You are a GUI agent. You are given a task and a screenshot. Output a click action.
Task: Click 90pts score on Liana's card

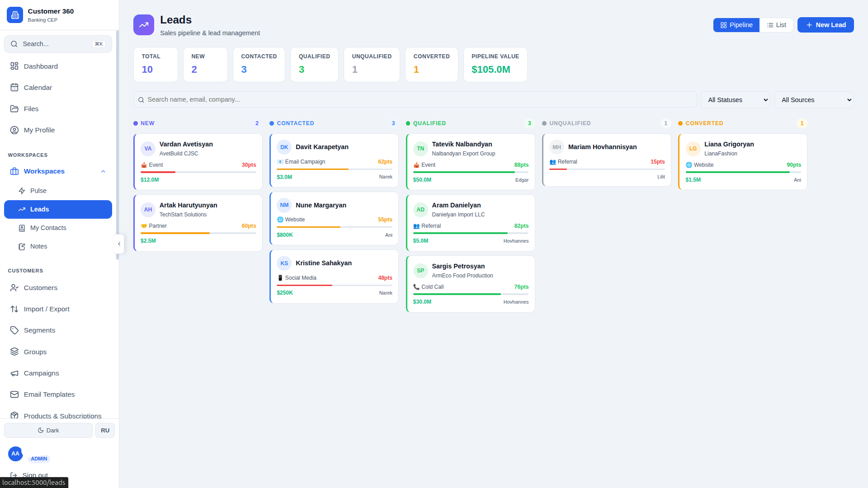pos(793,165)
